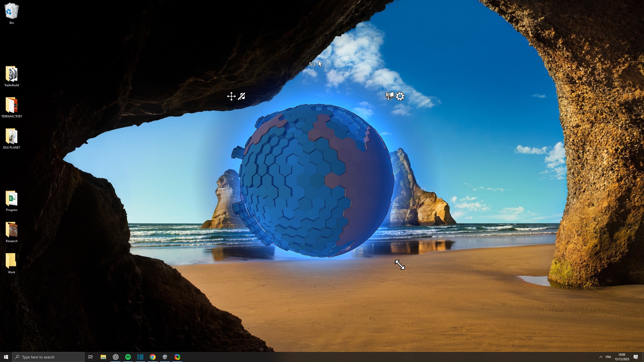
Task: Click the FRA language indicator
Action: pyautogui.click(x=609, y=357)
